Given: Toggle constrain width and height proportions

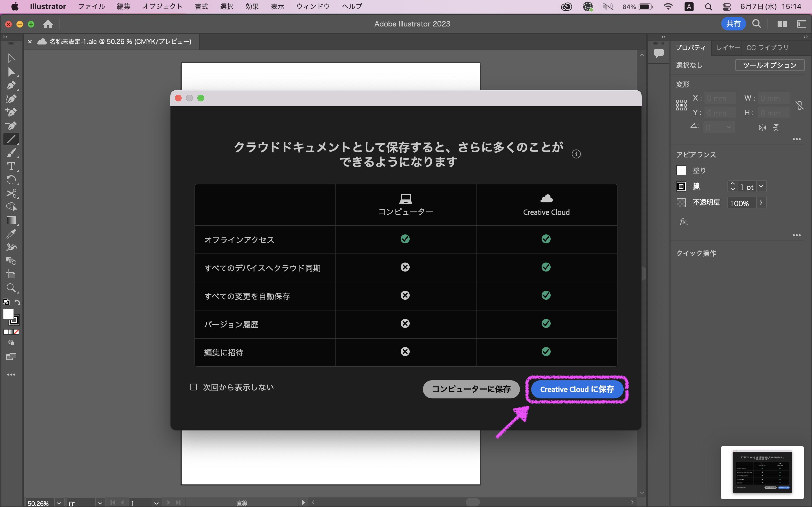Looking at the screenshot, I should coord(800,105).
